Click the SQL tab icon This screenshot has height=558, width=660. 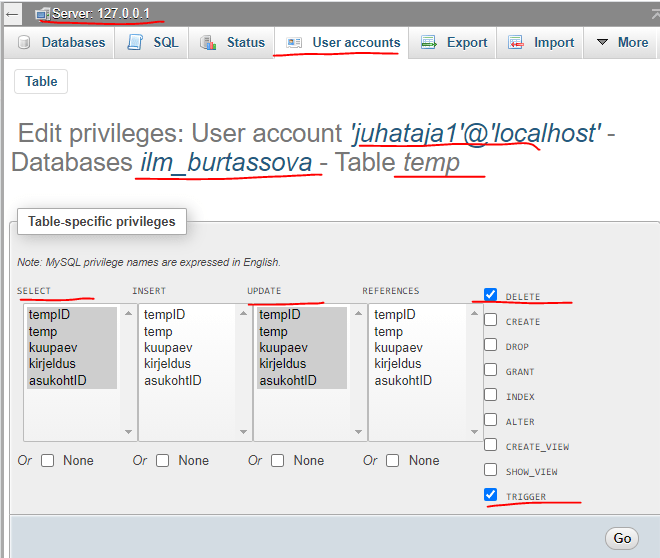click(135, 43)
